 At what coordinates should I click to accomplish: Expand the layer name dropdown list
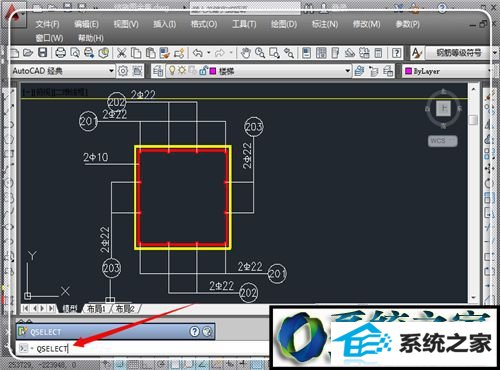tap(347, 71)
